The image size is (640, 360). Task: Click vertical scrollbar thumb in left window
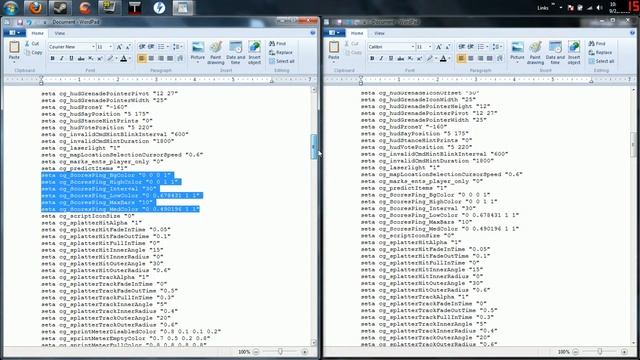pos(314,147)
